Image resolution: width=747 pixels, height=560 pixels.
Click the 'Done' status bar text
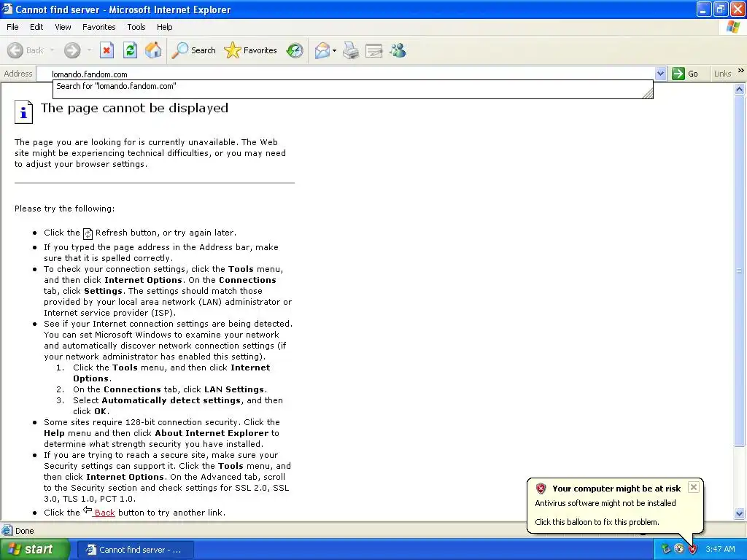pyautogui.click(x=24, y=531)
